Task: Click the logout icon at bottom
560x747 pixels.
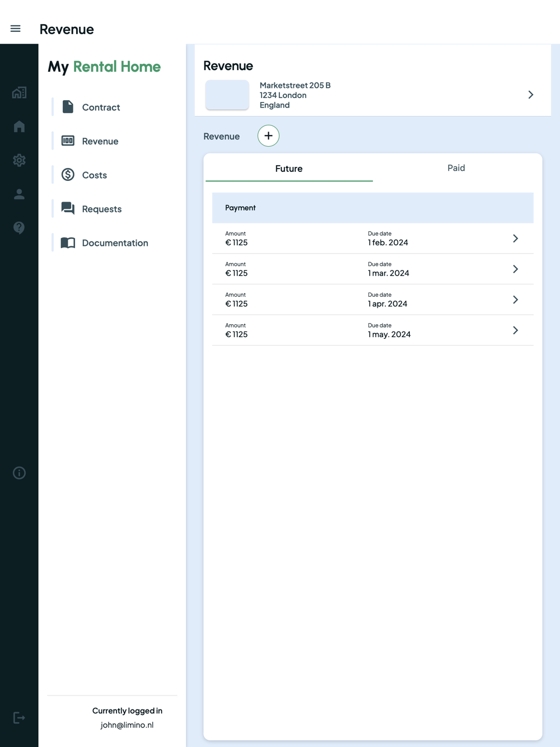Action: pyautogui.click(x=19, y=718)
